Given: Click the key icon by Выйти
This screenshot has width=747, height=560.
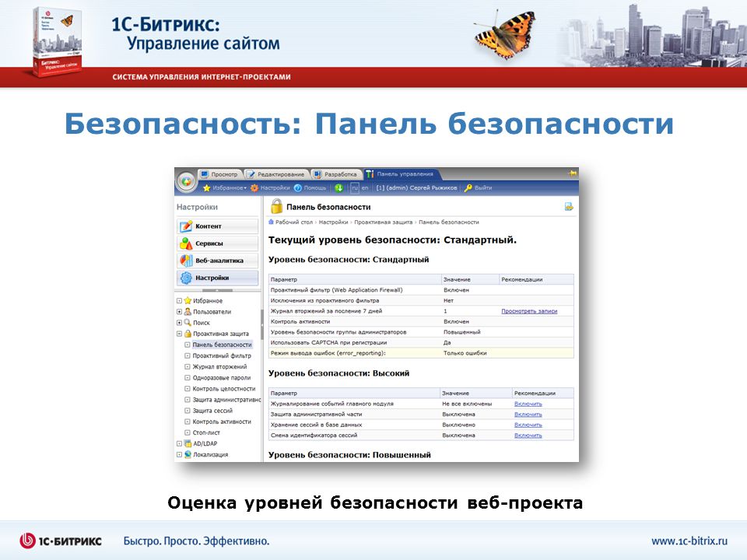Looking at the screenshot, I should point(468,188).
